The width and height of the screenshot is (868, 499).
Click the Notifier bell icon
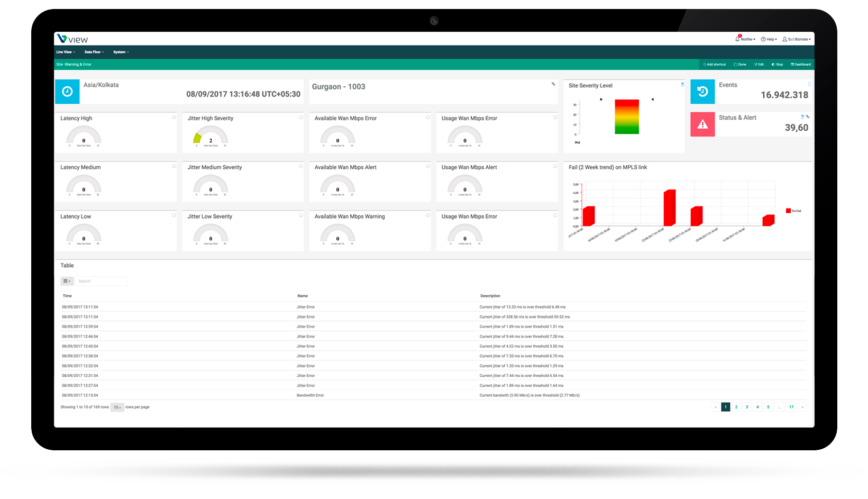pos(737,39)
